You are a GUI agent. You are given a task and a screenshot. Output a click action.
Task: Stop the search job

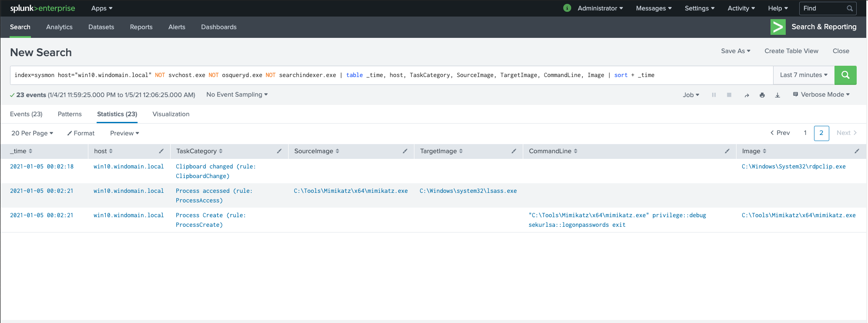click(x=729, y=95)
